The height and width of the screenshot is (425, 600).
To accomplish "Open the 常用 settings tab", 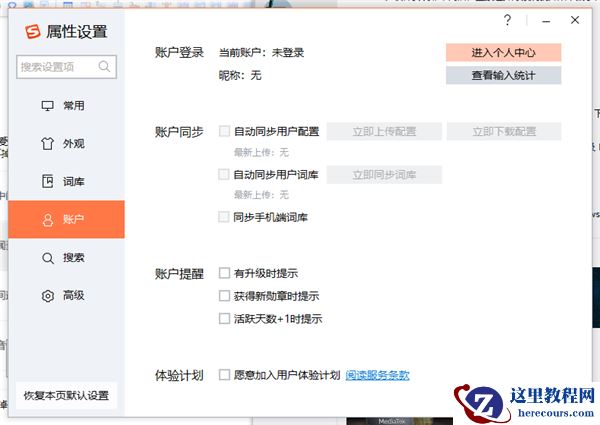I will (x=67, y=106).
